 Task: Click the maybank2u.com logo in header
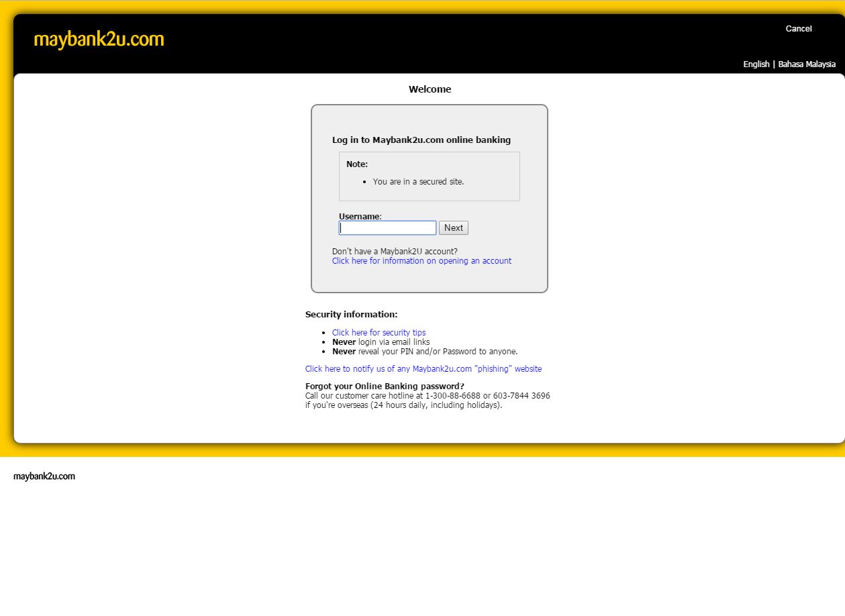99,40
